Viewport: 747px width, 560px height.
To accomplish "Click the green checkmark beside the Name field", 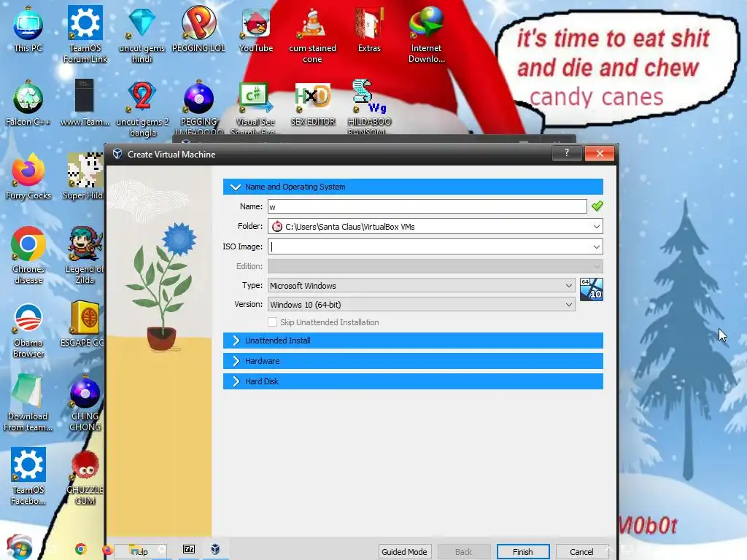I will point(597,206).
